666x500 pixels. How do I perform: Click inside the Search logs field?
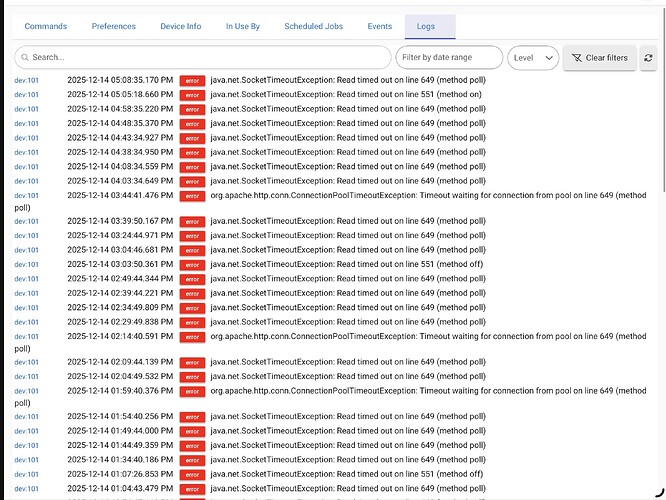click(205, 58)
